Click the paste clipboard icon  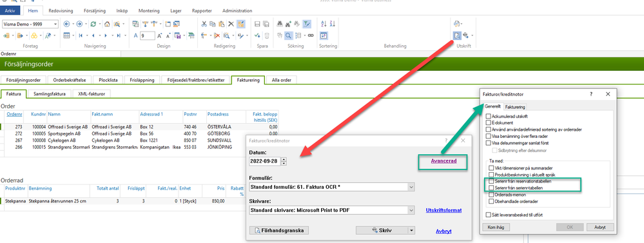coord(221,24)
